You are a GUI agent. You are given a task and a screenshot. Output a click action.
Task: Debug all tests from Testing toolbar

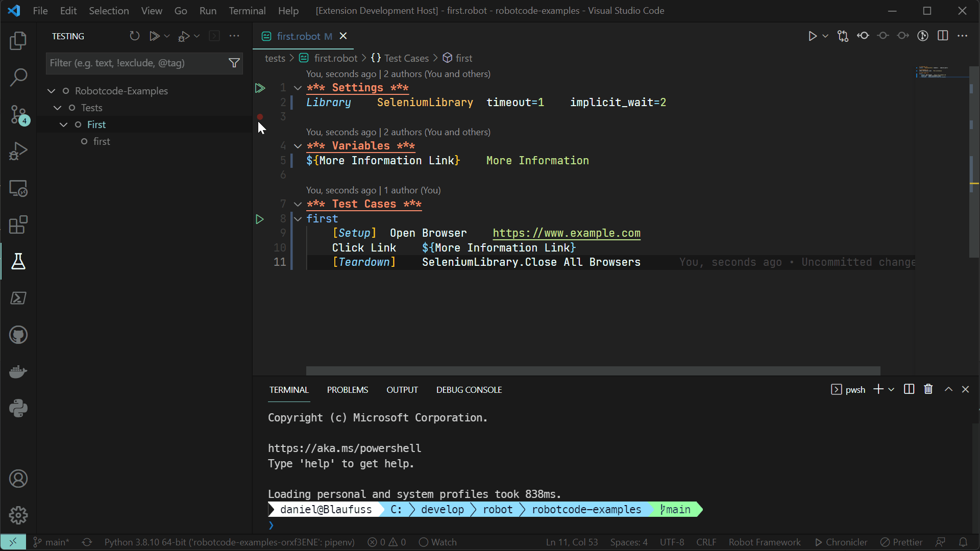(x=183, y=36)
